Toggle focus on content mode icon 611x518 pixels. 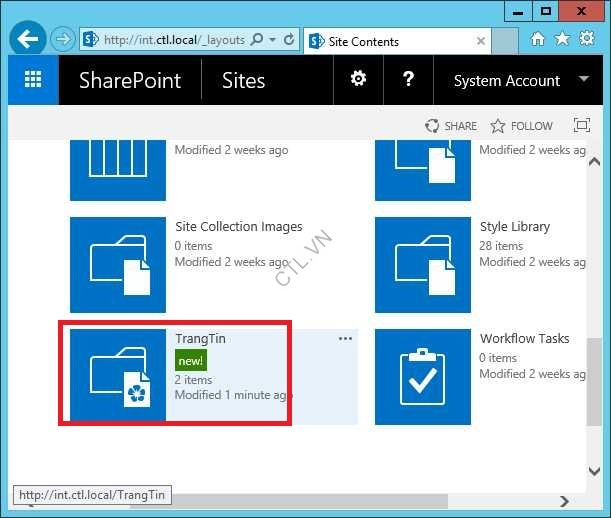coord(581,126)
